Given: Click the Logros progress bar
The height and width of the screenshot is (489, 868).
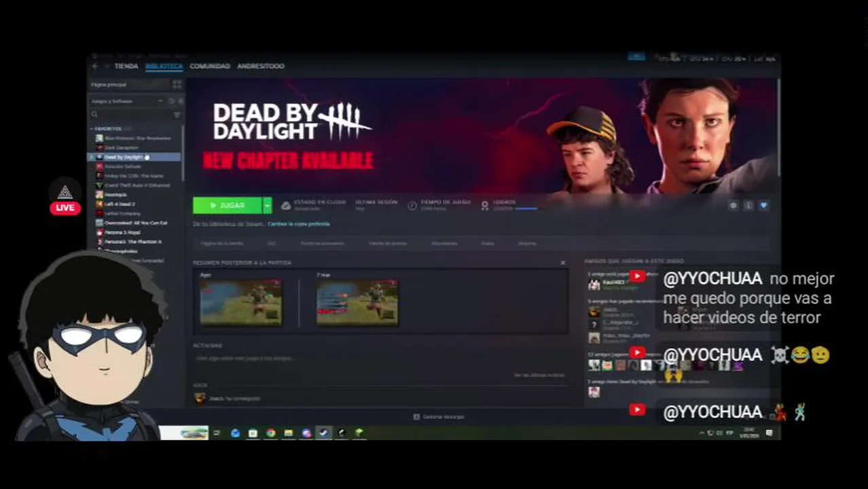Looking at the screenshot, I should pos(526,209).
